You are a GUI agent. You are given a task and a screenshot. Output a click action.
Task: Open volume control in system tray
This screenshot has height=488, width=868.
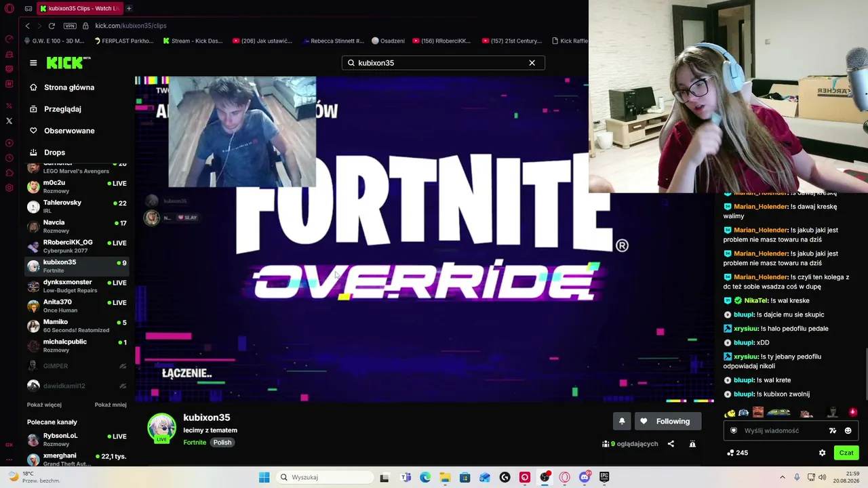click(822, 477)
